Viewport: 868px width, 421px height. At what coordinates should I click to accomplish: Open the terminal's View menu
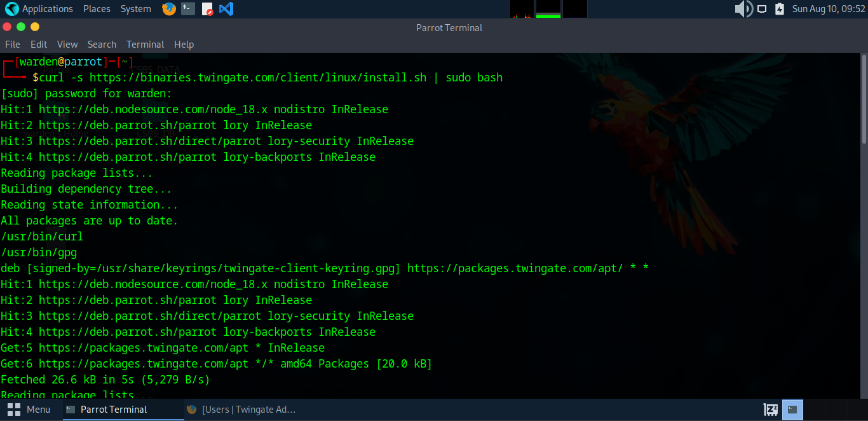pyautogui.click(x=67, y=45)
